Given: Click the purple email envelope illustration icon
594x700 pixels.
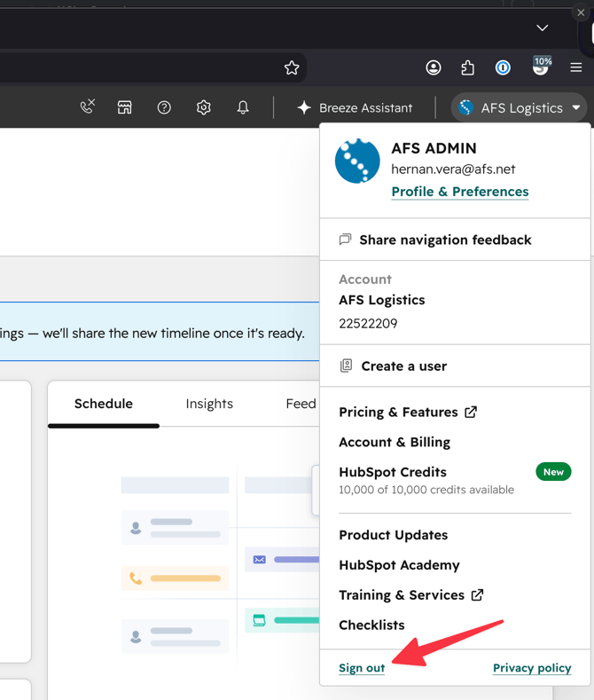Looking at the screenshot, I should [x=260, y=559].
